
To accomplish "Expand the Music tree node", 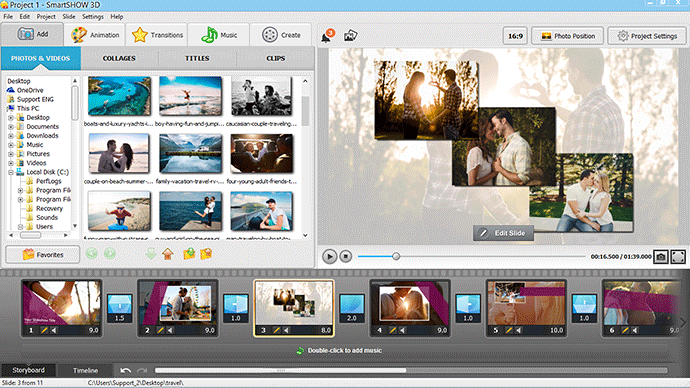I will pos(11,145).
